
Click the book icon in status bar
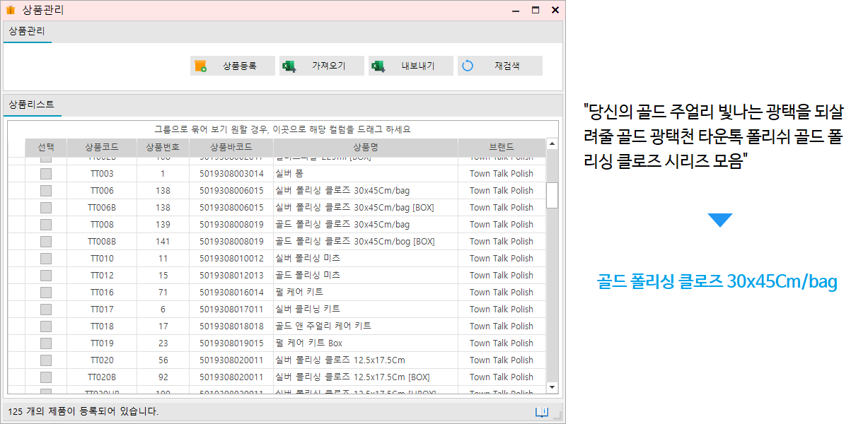coord(542,412)
